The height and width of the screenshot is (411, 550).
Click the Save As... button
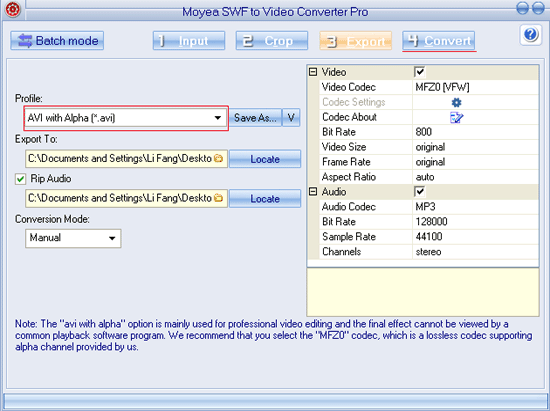255,118
